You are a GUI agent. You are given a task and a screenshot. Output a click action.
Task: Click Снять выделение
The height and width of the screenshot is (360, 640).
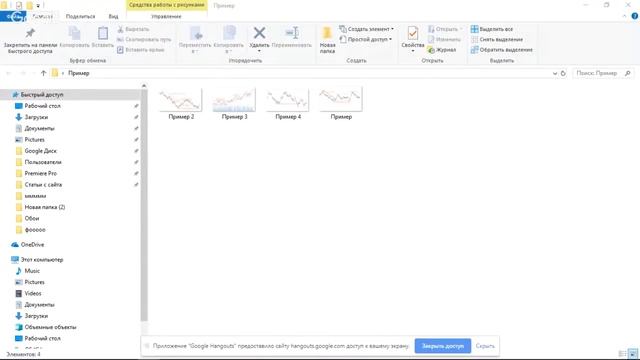point(497,40)
